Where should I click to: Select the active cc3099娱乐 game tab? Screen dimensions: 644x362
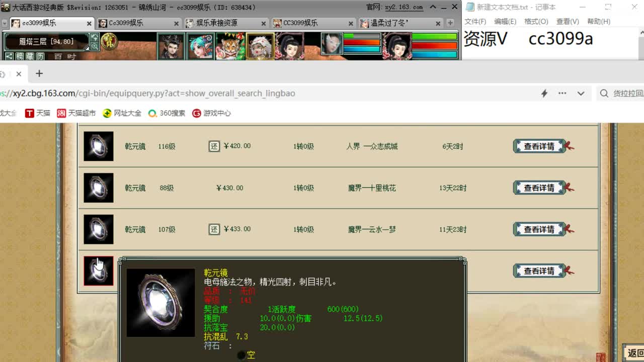click(x=52, y=23)
